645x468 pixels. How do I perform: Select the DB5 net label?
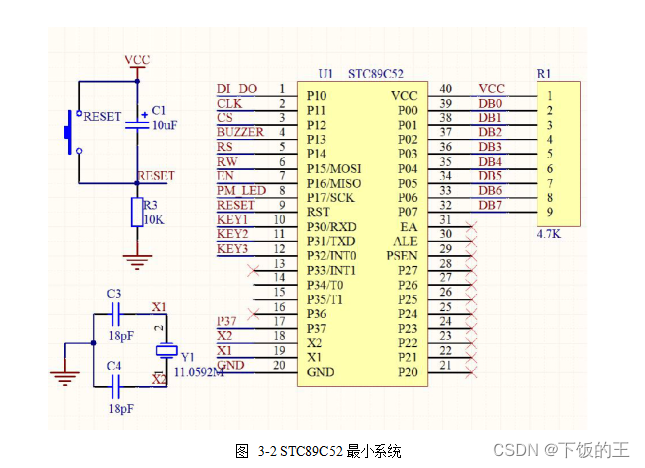tap(490, 176)
